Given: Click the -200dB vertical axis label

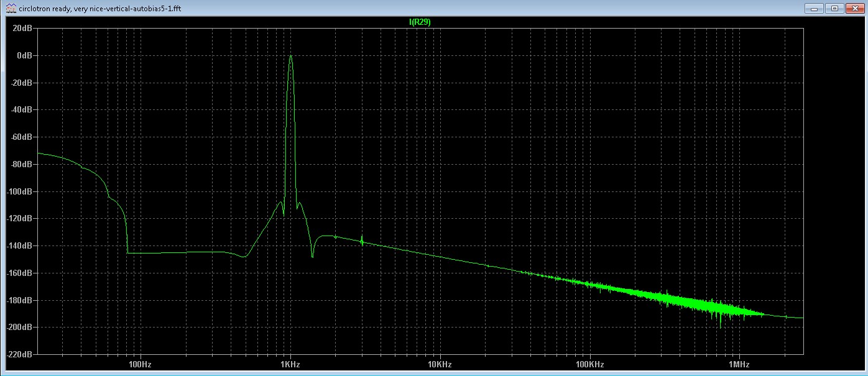Looking at the screenshot, I should point(19,328).
